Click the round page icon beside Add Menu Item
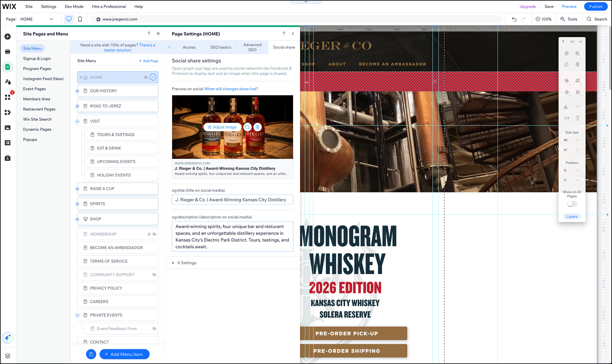 click(91, 354)
